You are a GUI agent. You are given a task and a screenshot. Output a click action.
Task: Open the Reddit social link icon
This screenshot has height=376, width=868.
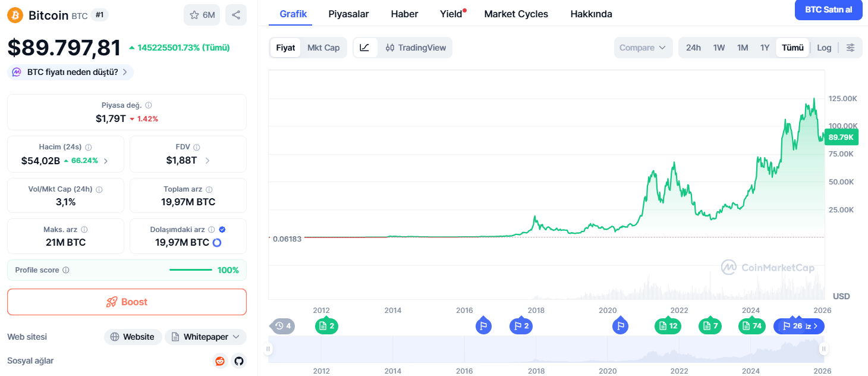coord(220,361)
